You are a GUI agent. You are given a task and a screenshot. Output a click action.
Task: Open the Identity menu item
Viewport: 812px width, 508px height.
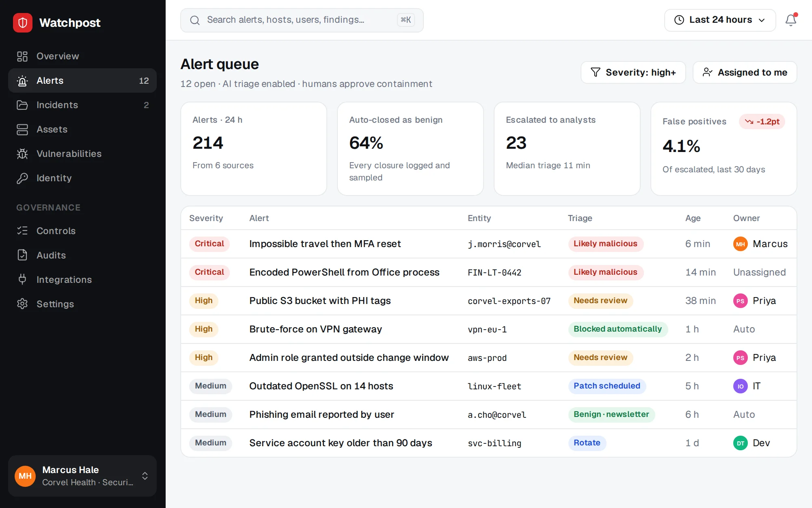[82, 178]
